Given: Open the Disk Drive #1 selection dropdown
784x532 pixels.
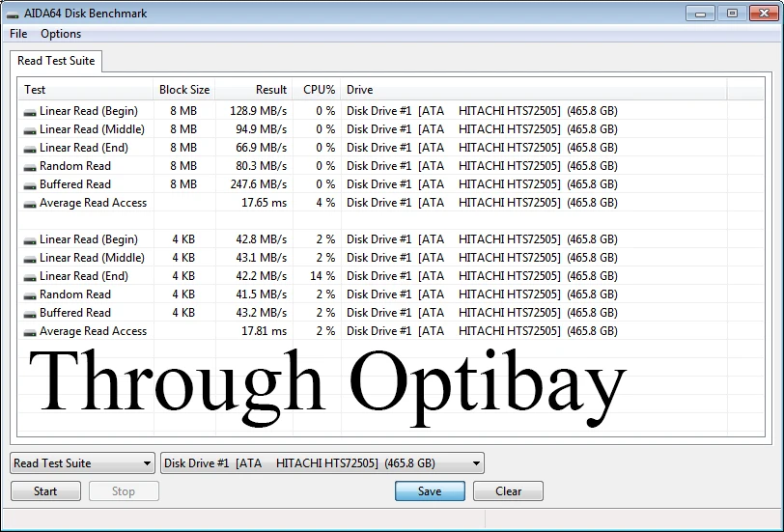Looking at the screenshot, I should (x=322, y=463).
